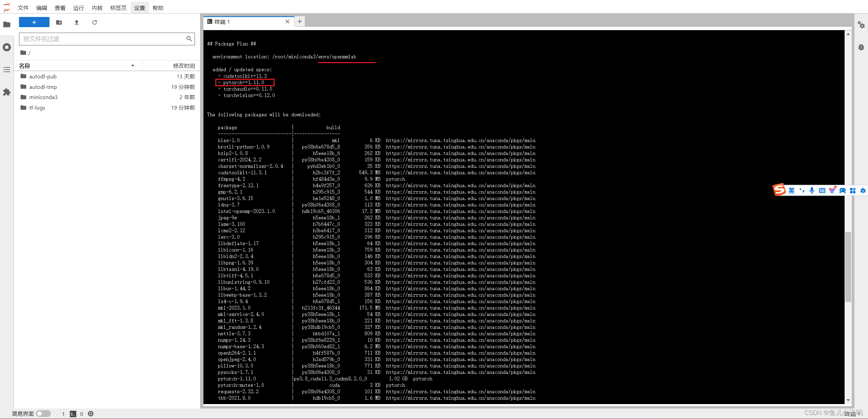This screenshot has height=419, width=868.
Task: Toggle 英 to switch Chinese/English input
Action: pos(792,190)
